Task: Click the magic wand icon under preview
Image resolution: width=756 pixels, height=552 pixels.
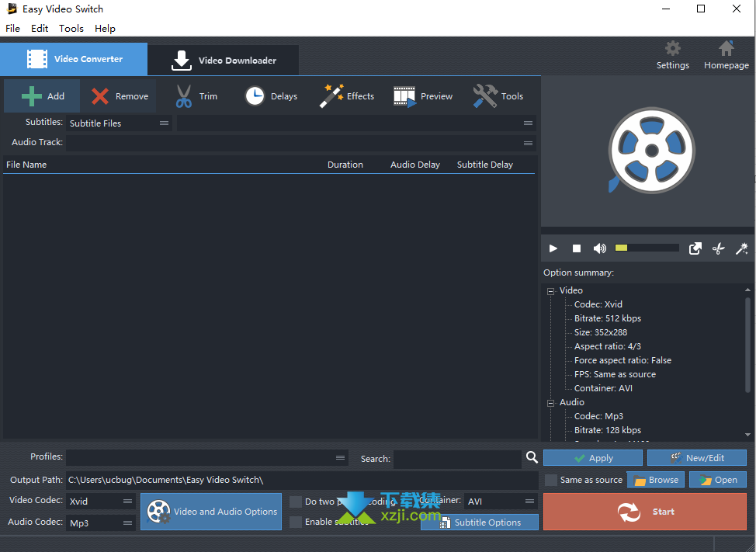Action: [x=741, y=248]
